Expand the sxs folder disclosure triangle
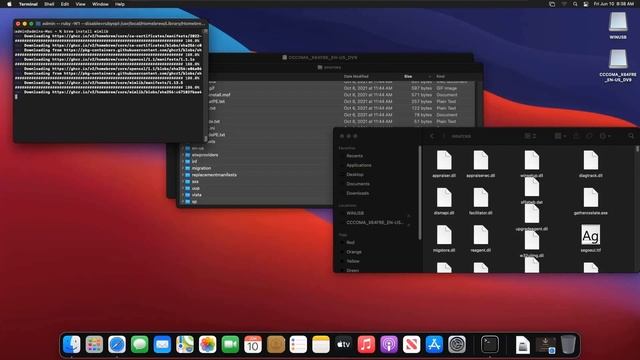640x360 pixels. tap(183, 182)
